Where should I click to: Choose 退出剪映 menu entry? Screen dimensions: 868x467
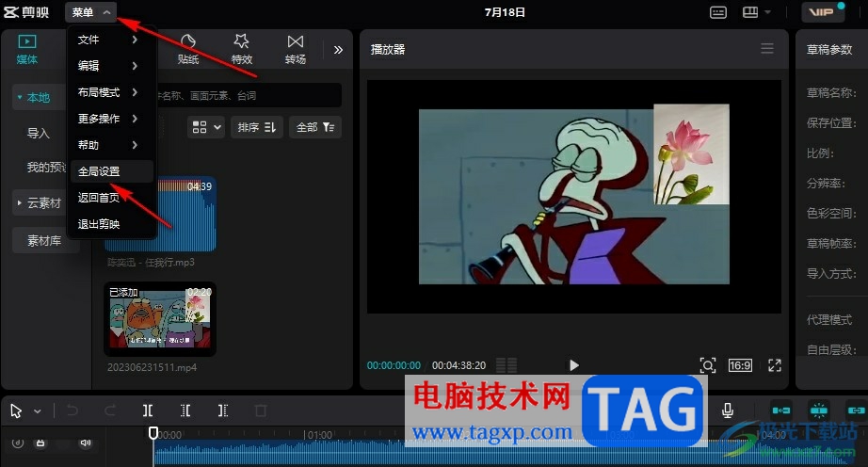pyautogui.click(x=111, y=224)
